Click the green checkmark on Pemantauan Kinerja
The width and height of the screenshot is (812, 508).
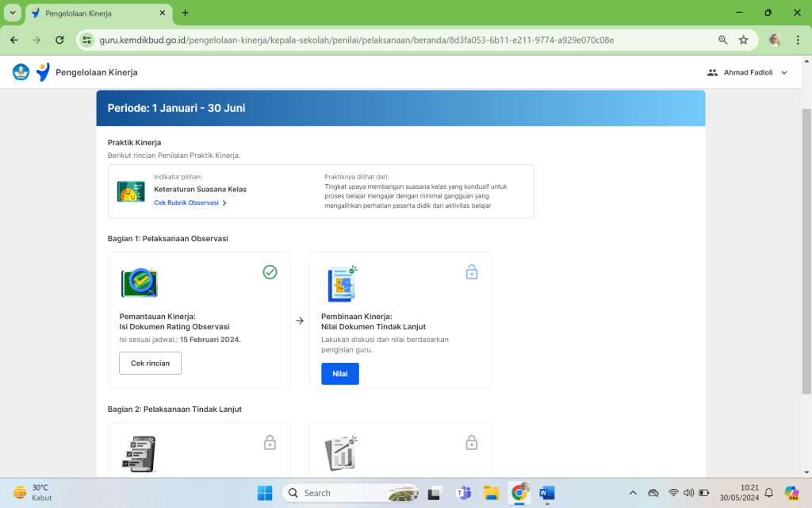[270, 272]
